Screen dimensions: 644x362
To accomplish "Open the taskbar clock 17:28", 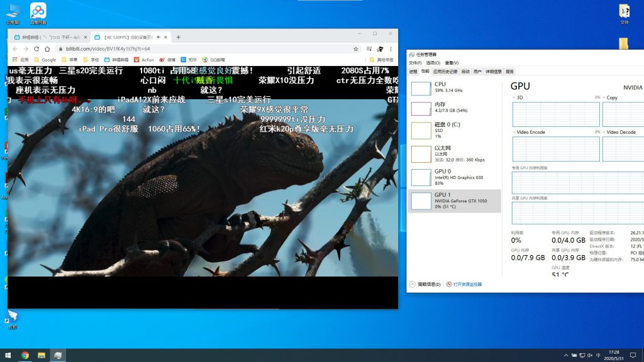I will (614, 355).
